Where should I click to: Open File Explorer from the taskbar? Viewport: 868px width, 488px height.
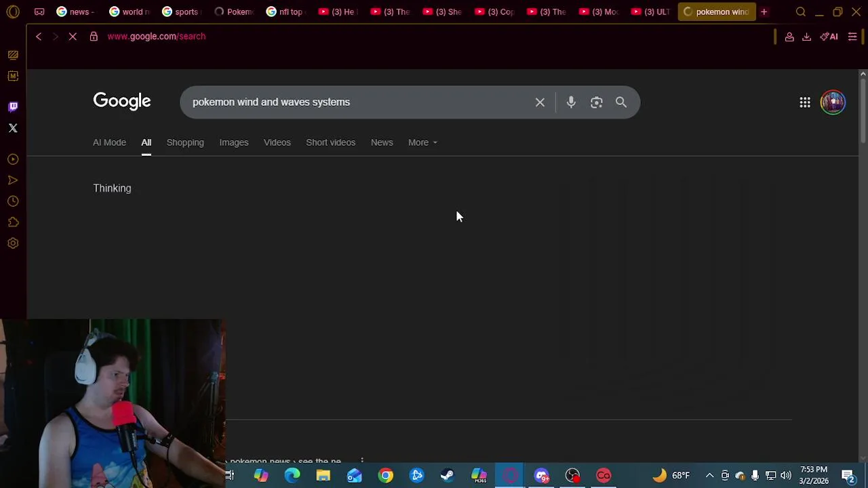pyautogui.click(x=323, y=476)
